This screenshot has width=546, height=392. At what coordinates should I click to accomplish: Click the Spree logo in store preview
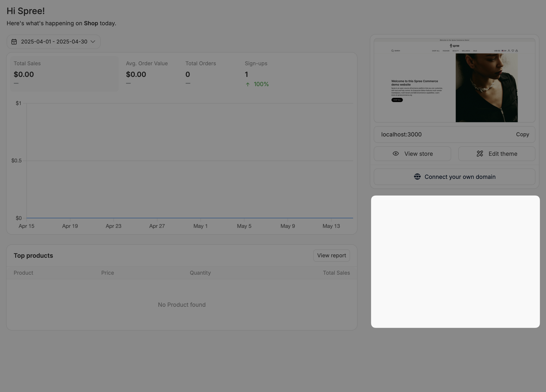(x=454, y=46)
